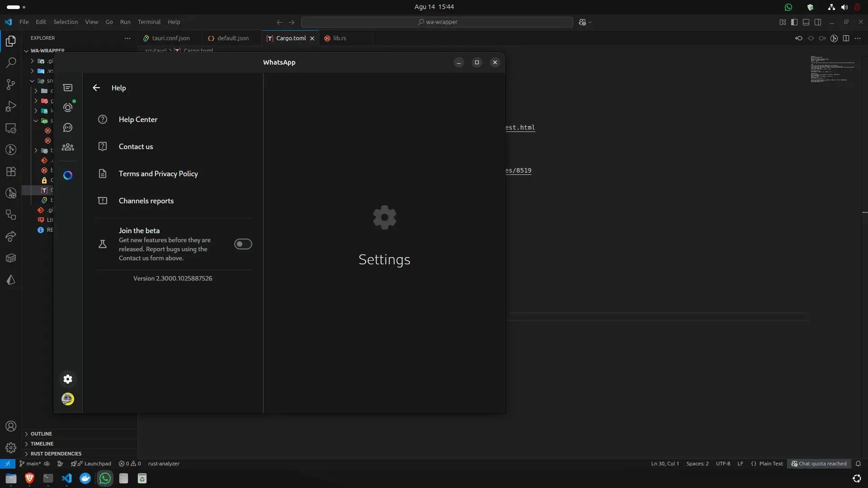
Task: Open the Terminal menu
Action: (149, 22)
